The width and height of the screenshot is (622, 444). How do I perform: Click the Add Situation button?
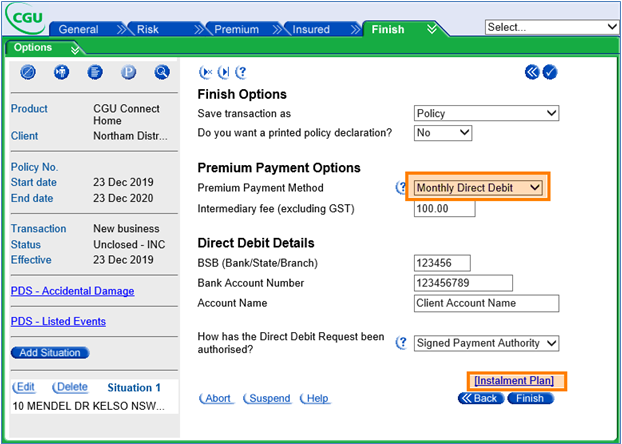coord(50,353)
